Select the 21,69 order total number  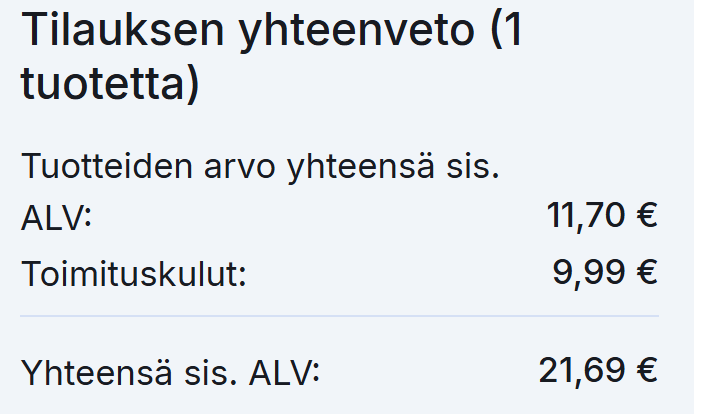pos(582,371)
